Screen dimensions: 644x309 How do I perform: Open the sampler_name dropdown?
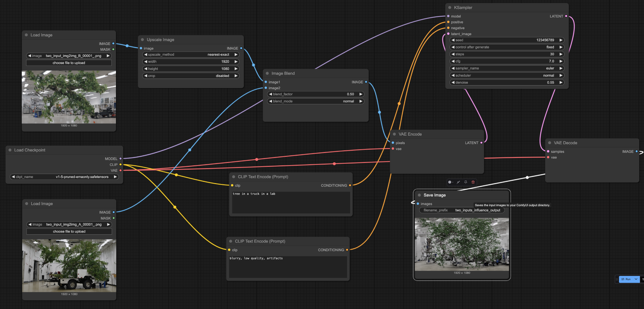point(507,68)
